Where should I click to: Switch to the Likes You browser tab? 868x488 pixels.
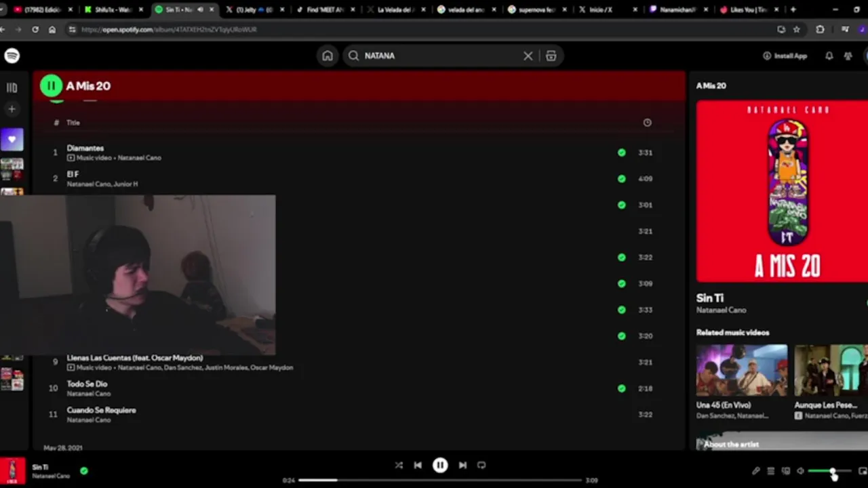tap(749, 9)
